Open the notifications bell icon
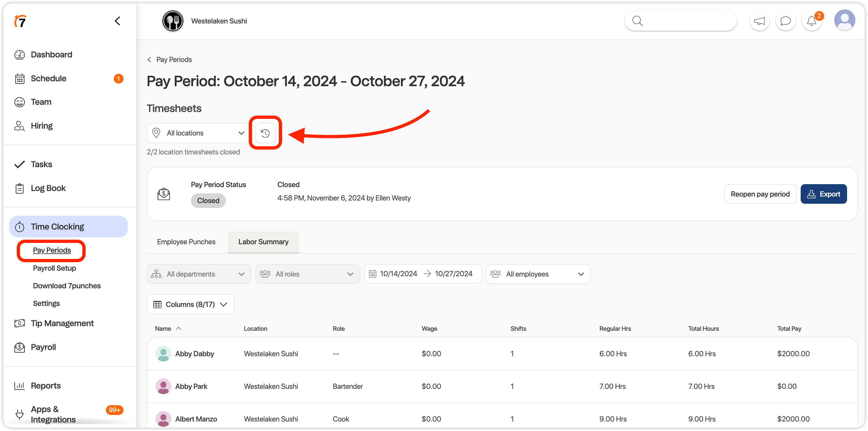 [x=811, y=21]
